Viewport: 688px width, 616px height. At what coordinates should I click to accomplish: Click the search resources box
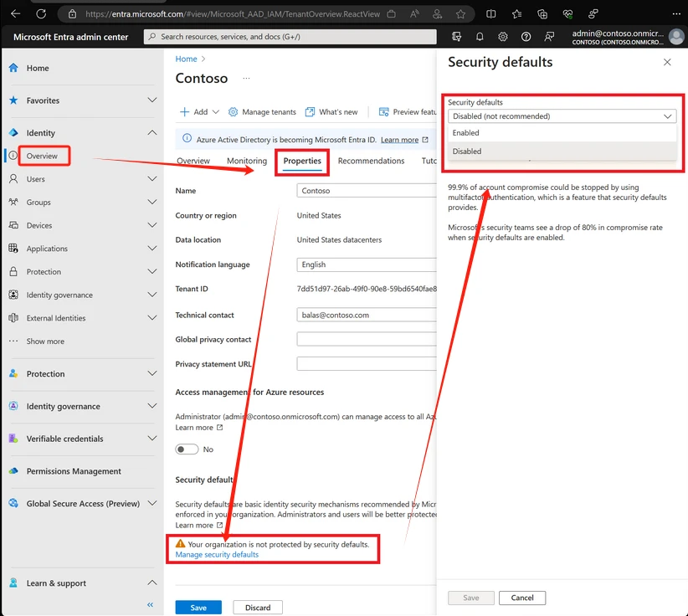tap(290, 37)
